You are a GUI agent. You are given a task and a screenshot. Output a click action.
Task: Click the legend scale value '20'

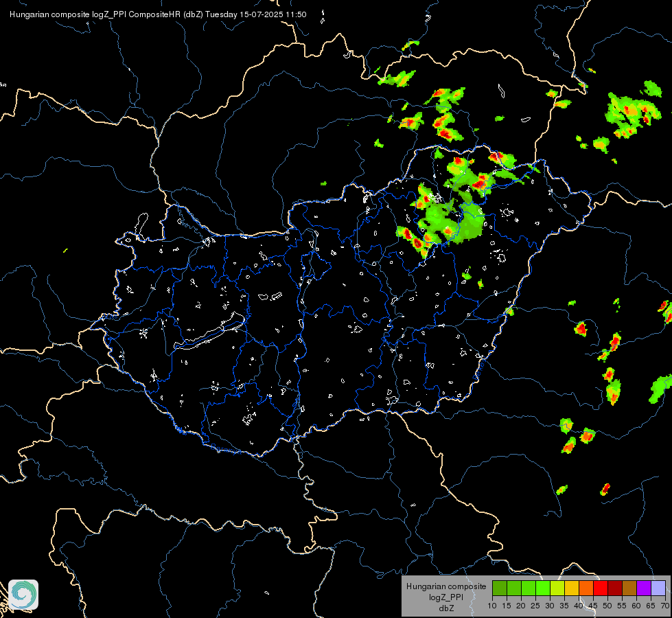pos(521,606)
